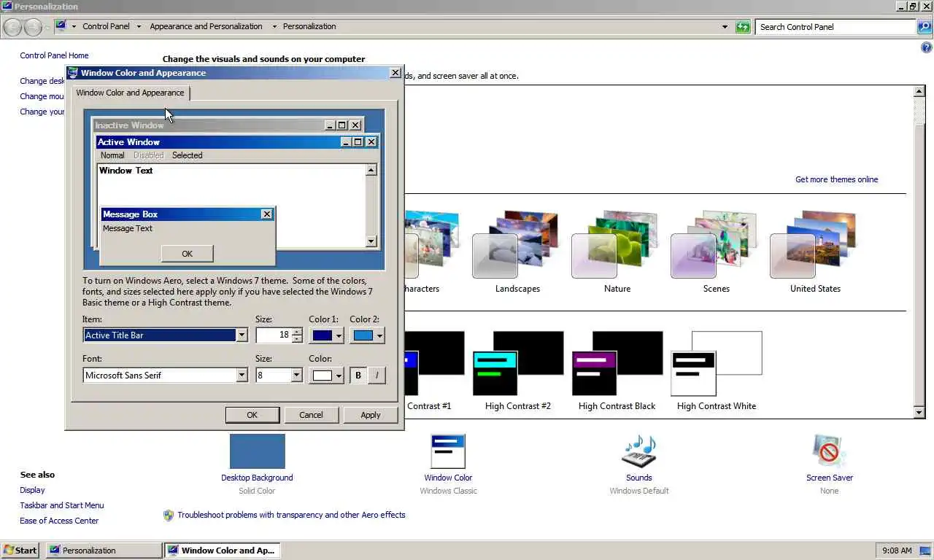Viewport: 934px width, 560px height.
Task: Click the help question mark icon
Action: click(x=927, y=47)
